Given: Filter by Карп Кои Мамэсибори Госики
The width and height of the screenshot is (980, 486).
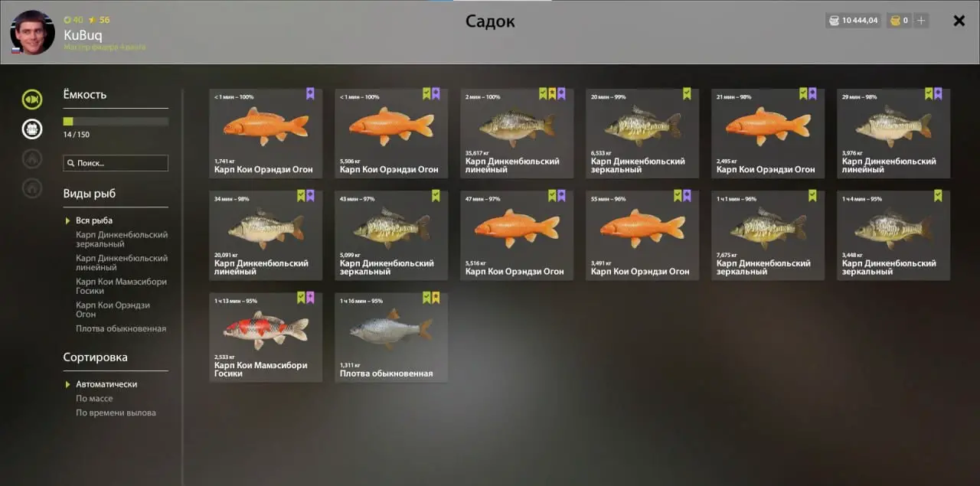Looking at the screenshot, I should [x=121, y=286].
